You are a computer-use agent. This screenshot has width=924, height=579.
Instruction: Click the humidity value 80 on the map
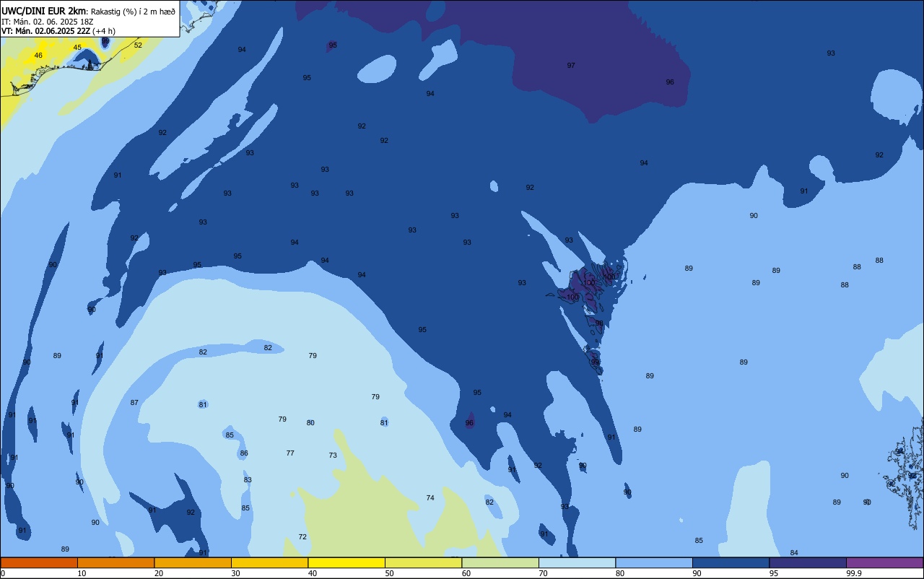[310, 423]
